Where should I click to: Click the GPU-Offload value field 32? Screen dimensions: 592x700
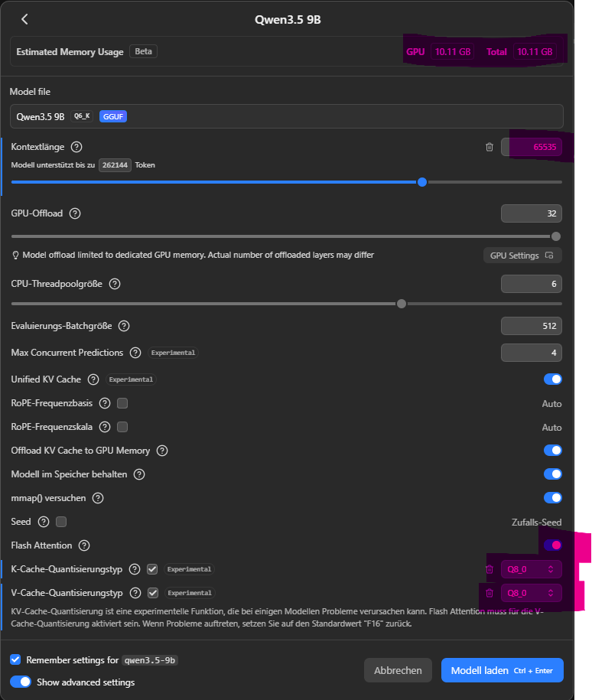click(532, 213)
